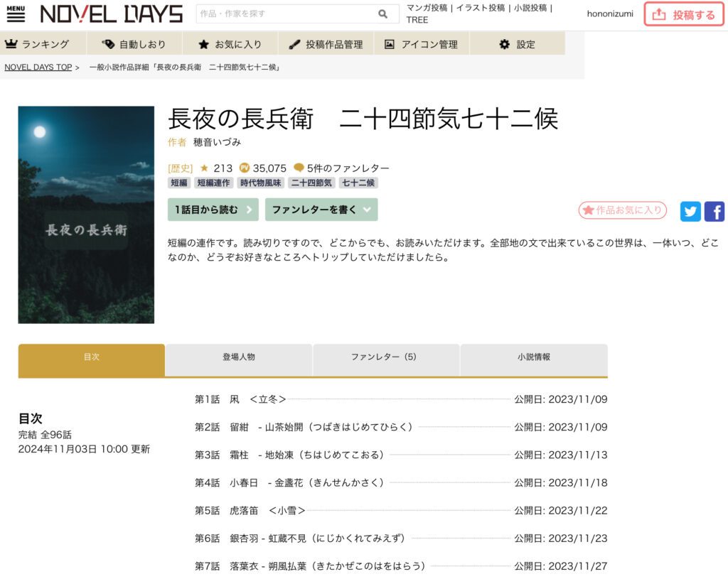Share the novel on Facebook
Viewport: 728px width, 579px height.
tap(714, 211)
